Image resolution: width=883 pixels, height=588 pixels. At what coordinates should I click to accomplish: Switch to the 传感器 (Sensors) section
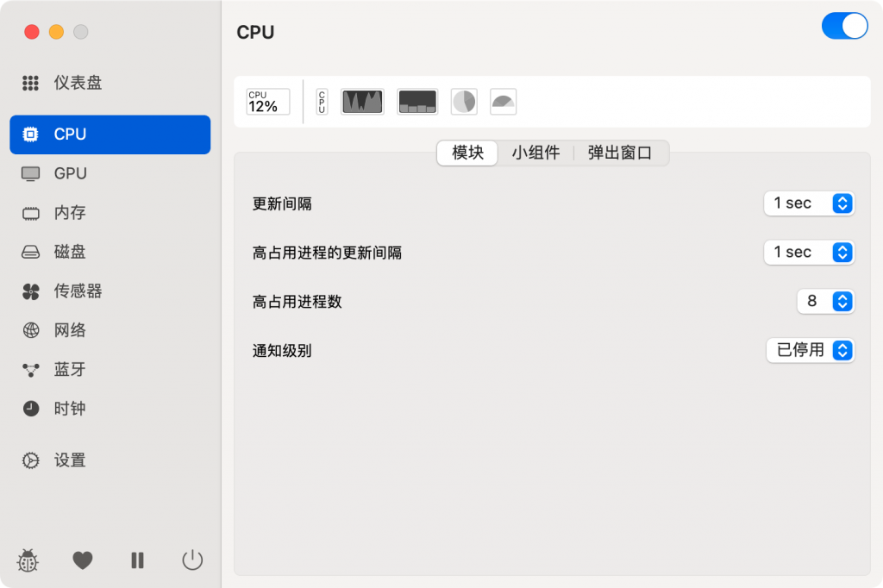click(x=75, y=291)
